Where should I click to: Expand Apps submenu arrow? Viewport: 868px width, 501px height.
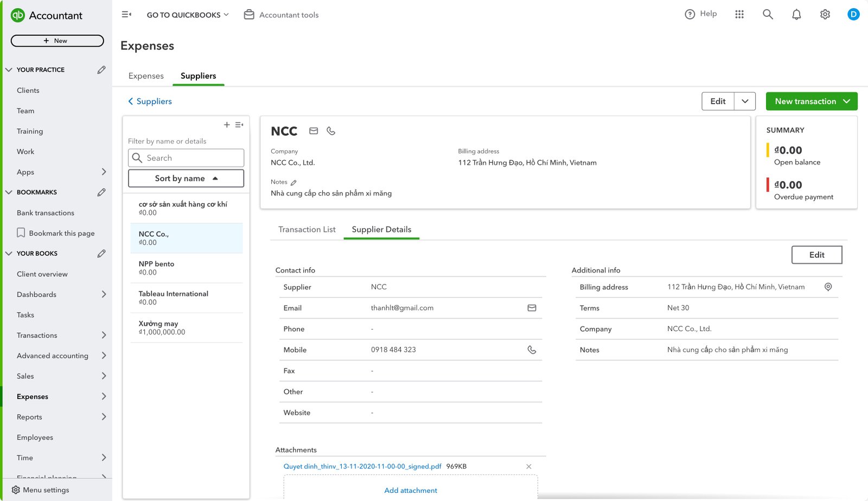104,172
